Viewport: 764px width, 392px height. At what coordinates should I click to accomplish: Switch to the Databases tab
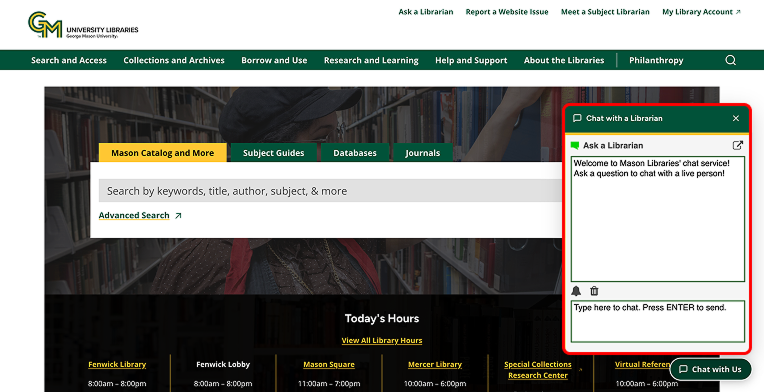355,152
